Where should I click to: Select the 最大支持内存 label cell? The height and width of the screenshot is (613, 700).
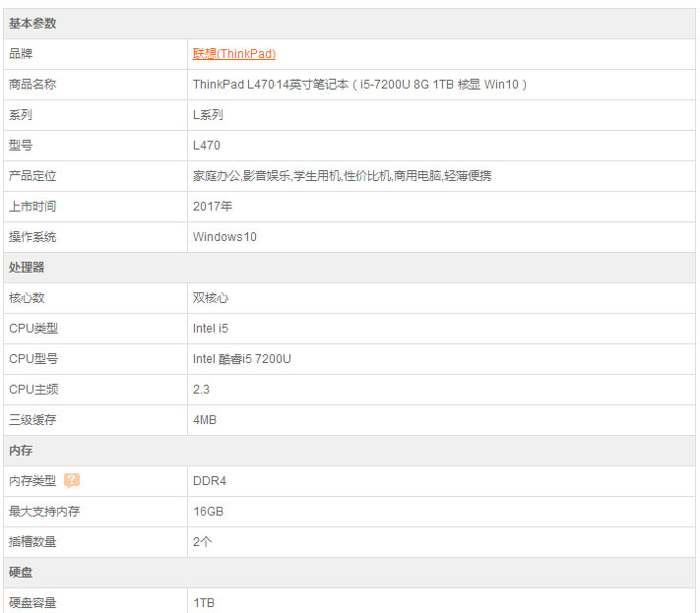click(x=95, y=512)
